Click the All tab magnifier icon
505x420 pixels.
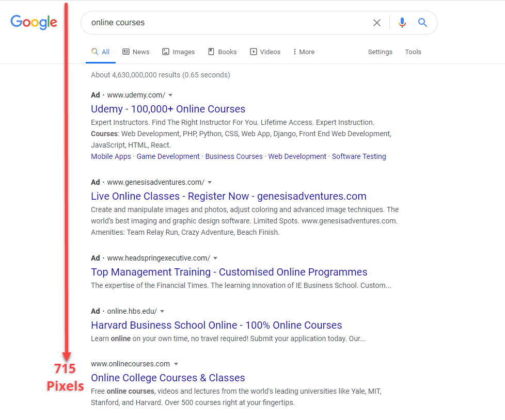click(94, 52)
